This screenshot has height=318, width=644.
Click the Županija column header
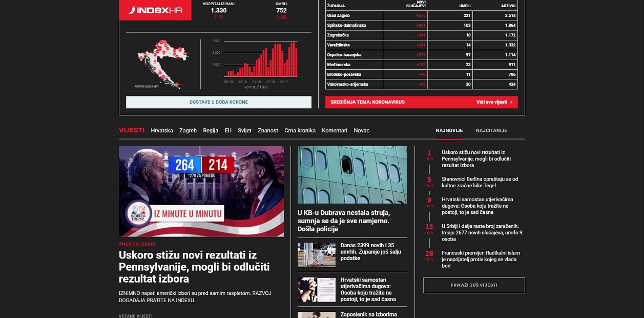tap(336, 6)
